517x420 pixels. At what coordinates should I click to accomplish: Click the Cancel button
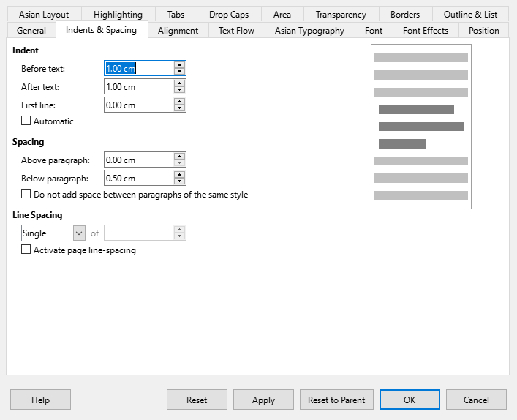point(476,400)
